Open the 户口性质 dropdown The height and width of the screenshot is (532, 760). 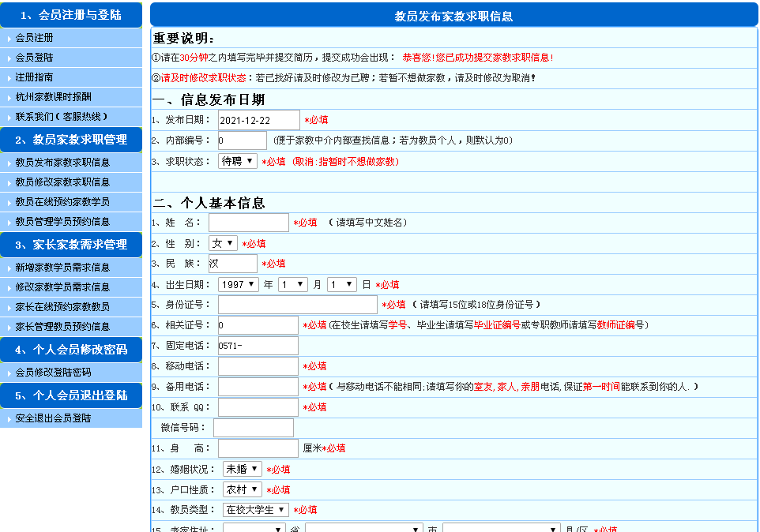click(242, 489)
